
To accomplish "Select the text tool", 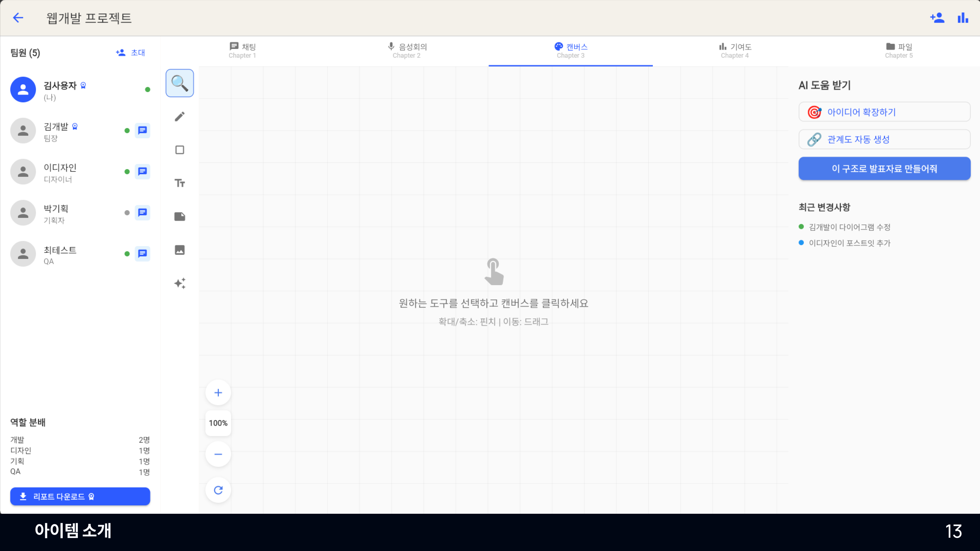I will (x=180, y=183).
